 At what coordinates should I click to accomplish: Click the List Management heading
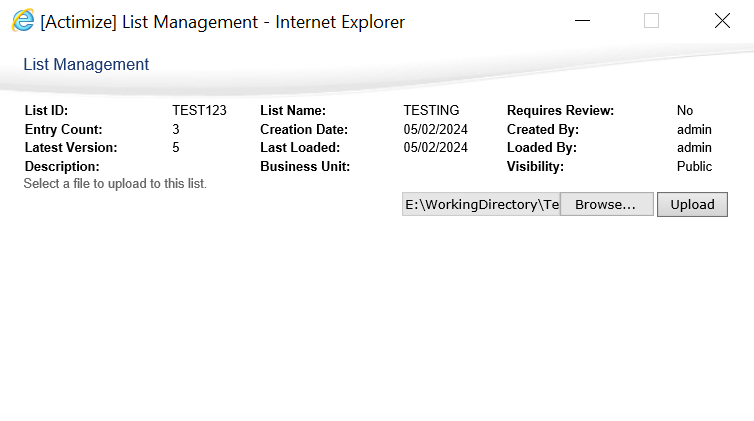[x=86, y=64]
